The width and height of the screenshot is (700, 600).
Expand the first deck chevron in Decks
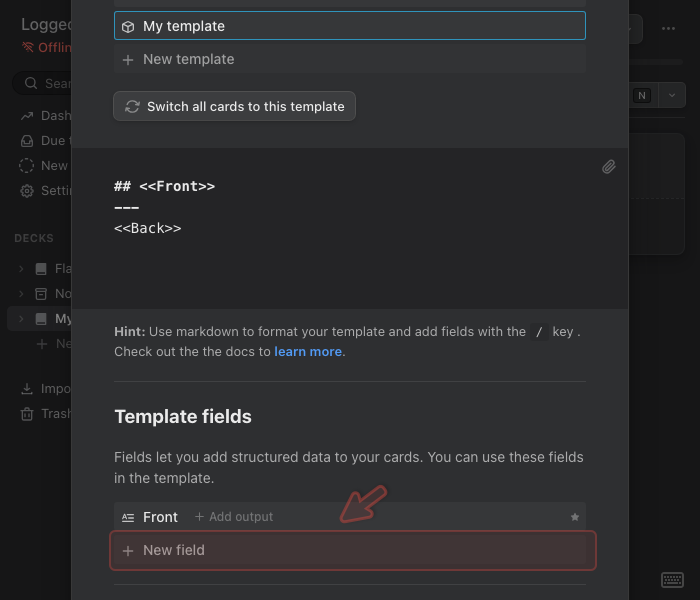[x=21, y=269]
